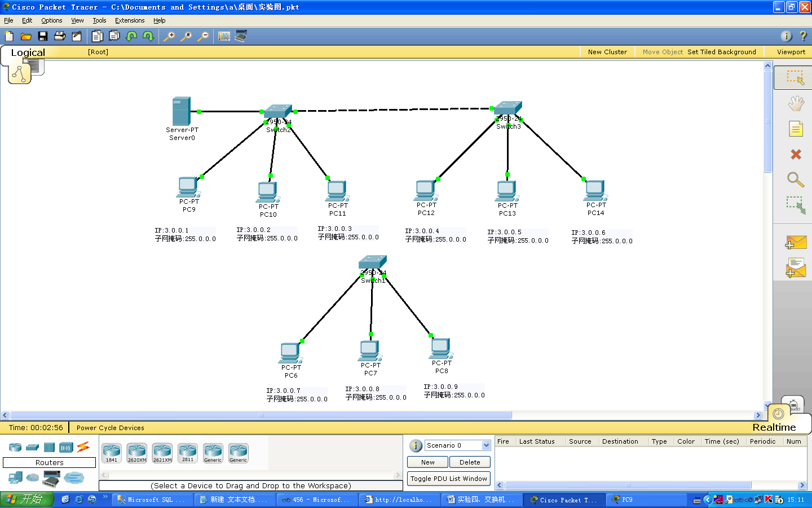Switch to Logical workspace tab

[28, 52]
